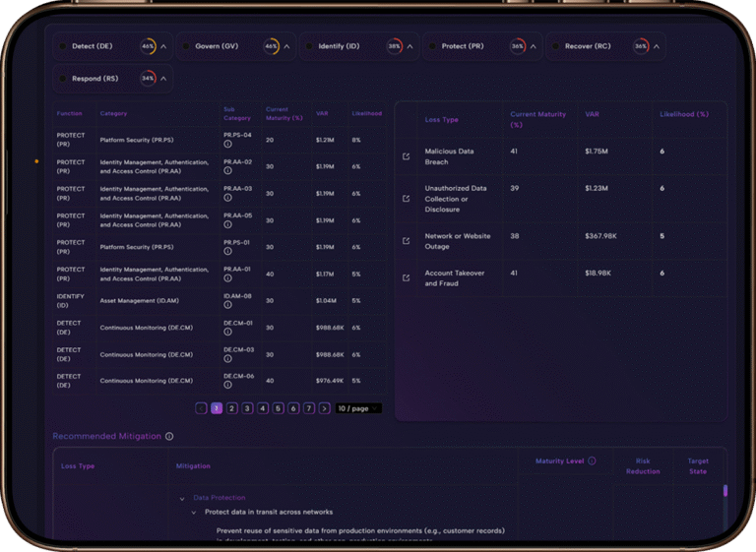
Task: Go to page 3 of table
Action: pos(247,408)
